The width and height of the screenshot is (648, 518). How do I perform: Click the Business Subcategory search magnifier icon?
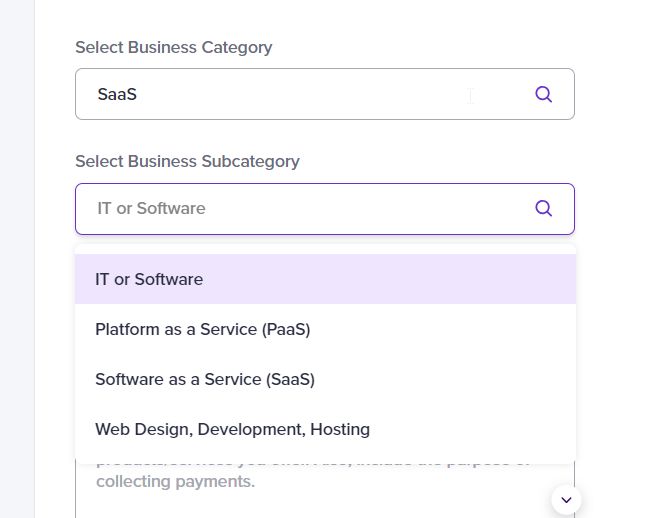tap(543, 208)
